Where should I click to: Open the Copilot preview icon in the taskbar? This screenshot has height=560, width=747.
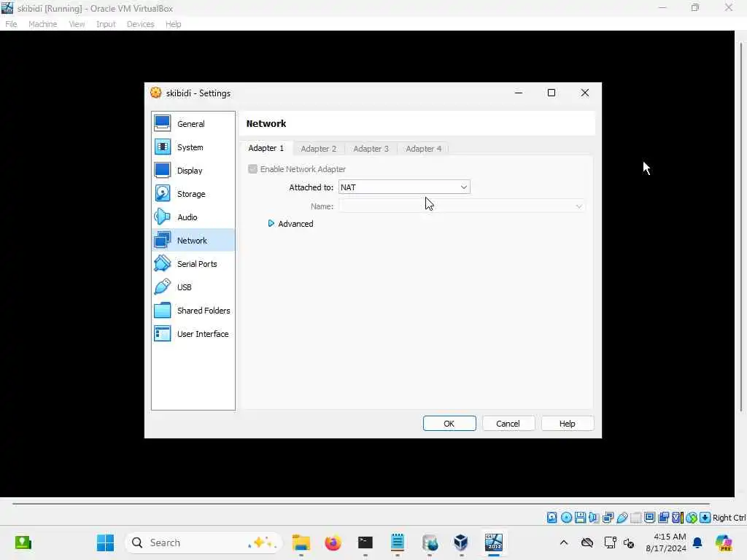point(724,542)
